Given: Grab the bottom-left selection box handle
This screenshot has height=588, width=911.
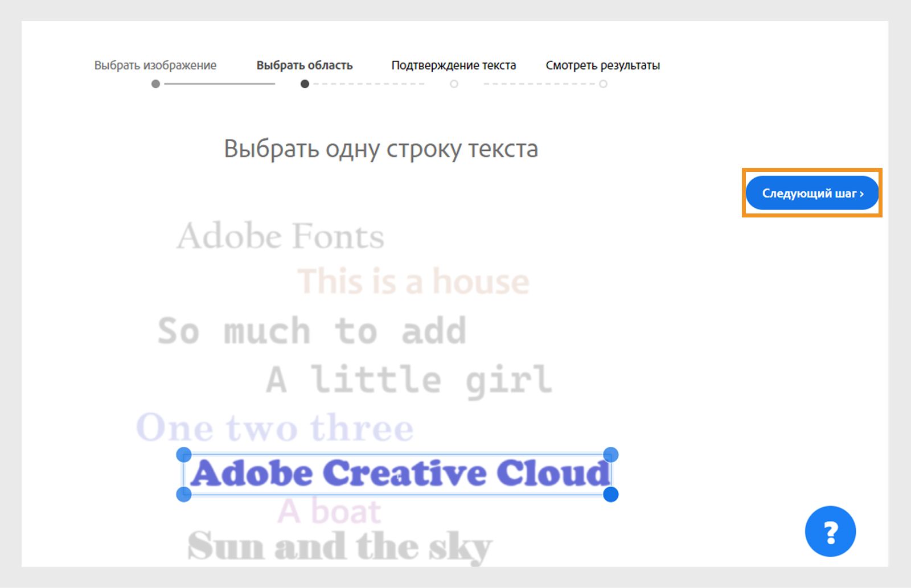Looking at the screenshot, I should tap(184, 494).
